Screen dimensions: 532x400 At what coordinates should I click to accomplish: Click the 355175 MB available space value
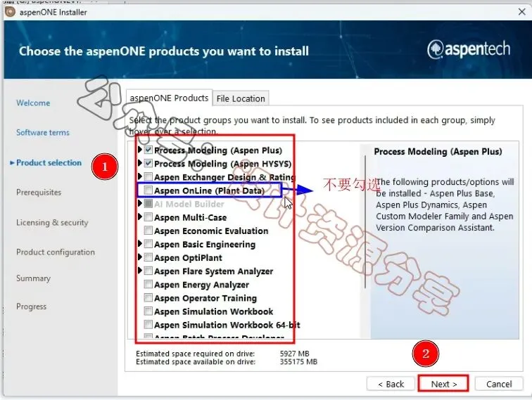298,362
